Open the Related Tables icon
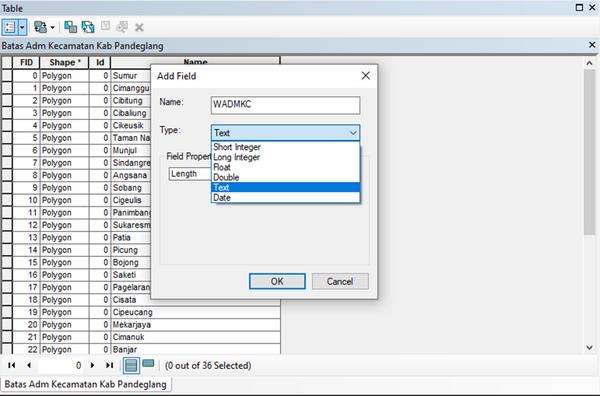The image size is (600, 396). click(41, 27)
